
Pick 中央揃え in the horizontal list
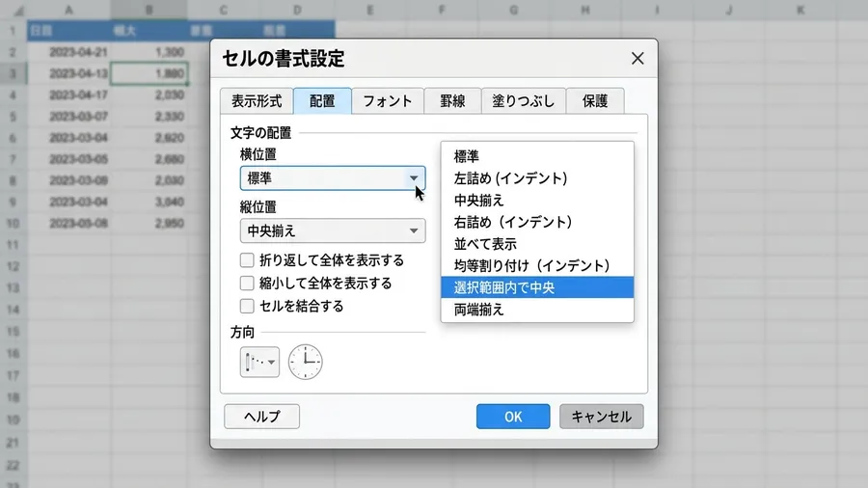pyautogui.click(x=537, y=201)
